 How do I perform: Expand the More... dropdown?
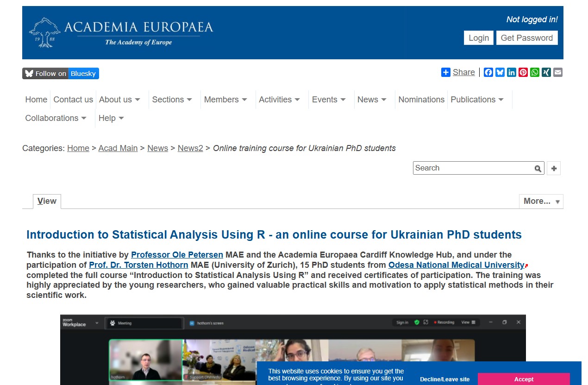click(x=541, y=201)
